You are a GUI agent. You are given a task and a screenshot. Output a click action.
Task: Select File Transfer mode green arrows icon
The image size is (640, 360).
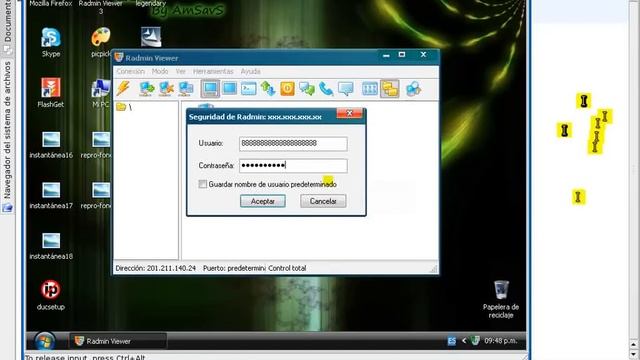click(268, 89)
